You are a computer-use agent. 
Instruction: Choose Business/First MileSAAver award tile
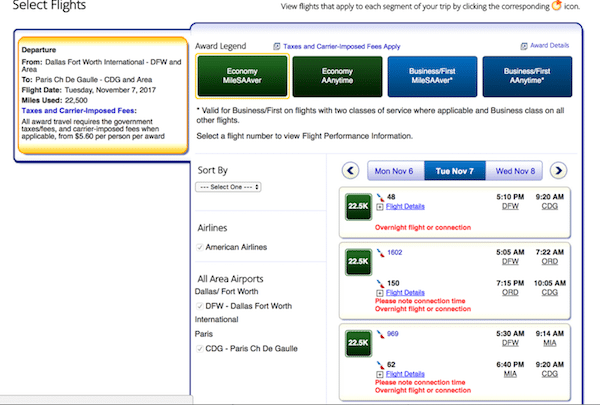click(x=432, y=76)
